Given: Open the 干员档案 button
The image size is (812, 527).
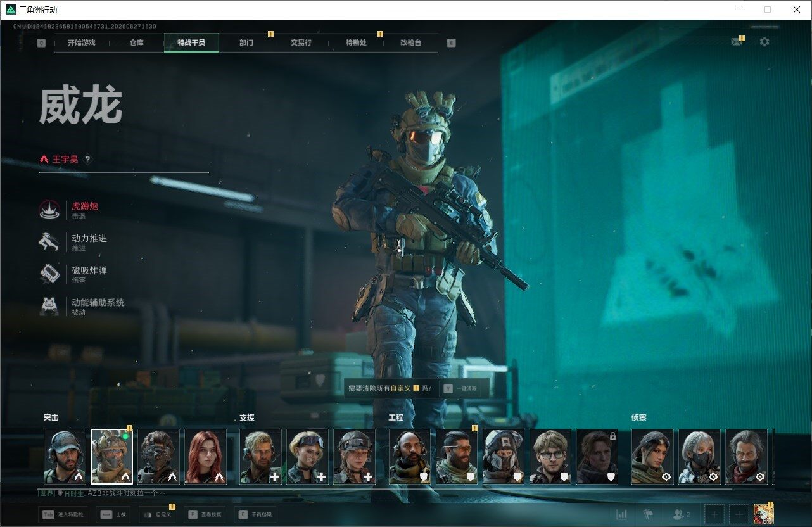Looking at the screenshot, I should (255, 515).
